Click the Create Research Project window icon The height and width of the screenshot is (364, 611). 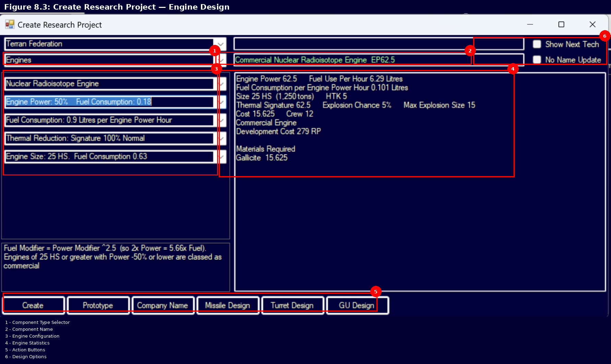coord(10,24)
